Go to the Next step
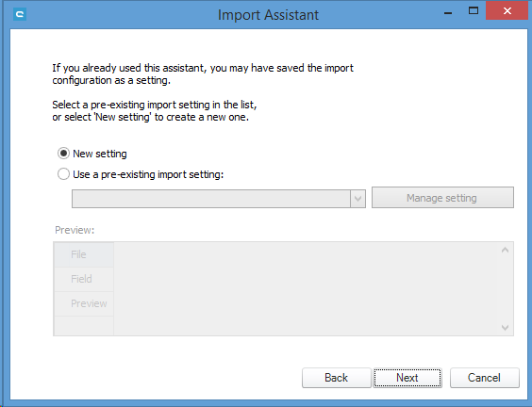 pos(407,378)
